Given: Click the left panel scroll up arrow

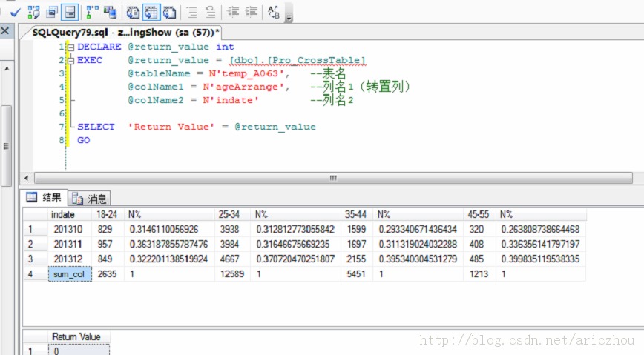Looking at the screenshot, I should coord(7,69).
